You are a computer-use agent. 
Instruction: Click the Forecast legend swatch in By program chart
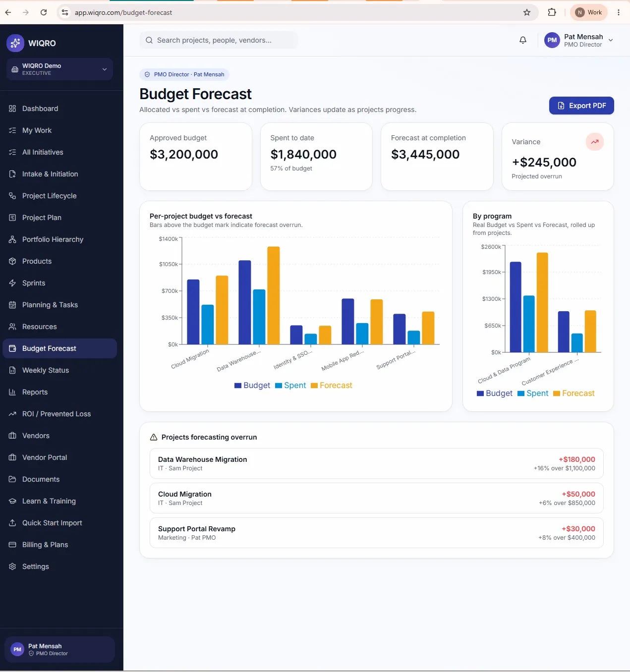coord(557,393)
